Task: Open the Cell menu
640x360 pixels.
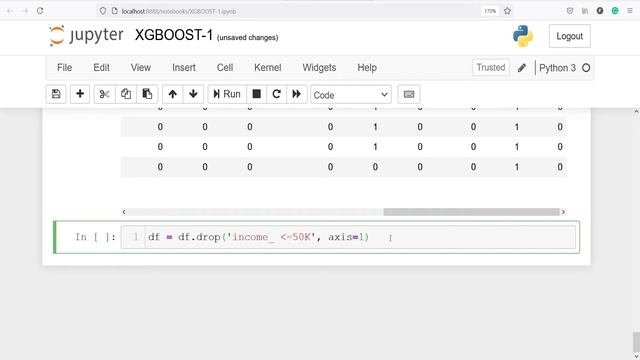Action: tap(225, 68)
